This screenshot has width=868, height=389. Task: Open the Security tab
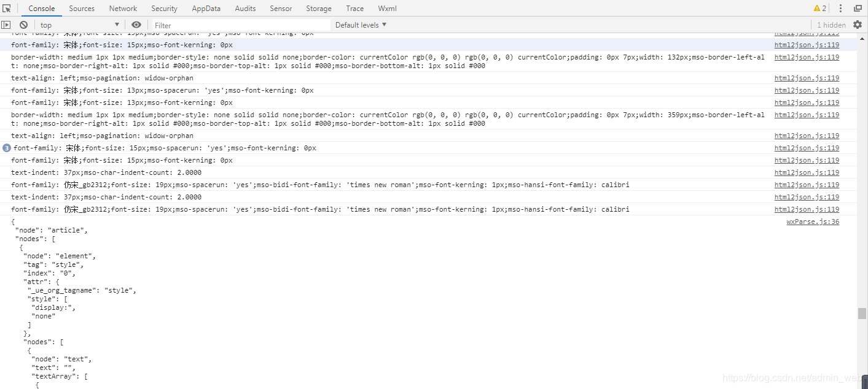point(164,9)
